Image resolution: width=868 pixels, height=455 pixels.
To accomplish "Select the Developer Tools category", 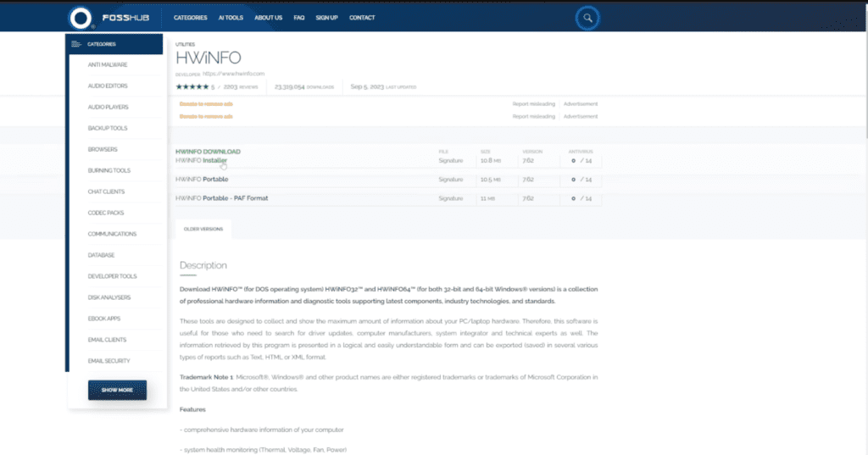I will (112, 276).
